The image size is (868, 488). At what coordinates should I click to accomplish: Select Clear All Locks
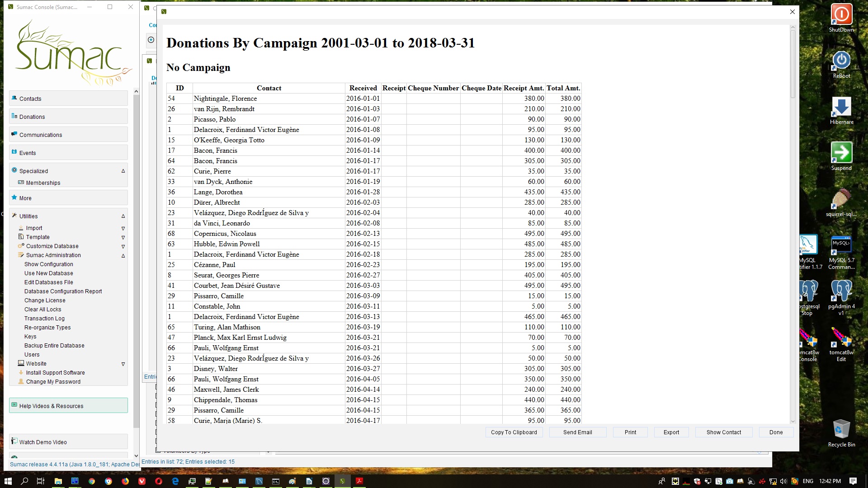click(x=42, y=309)
